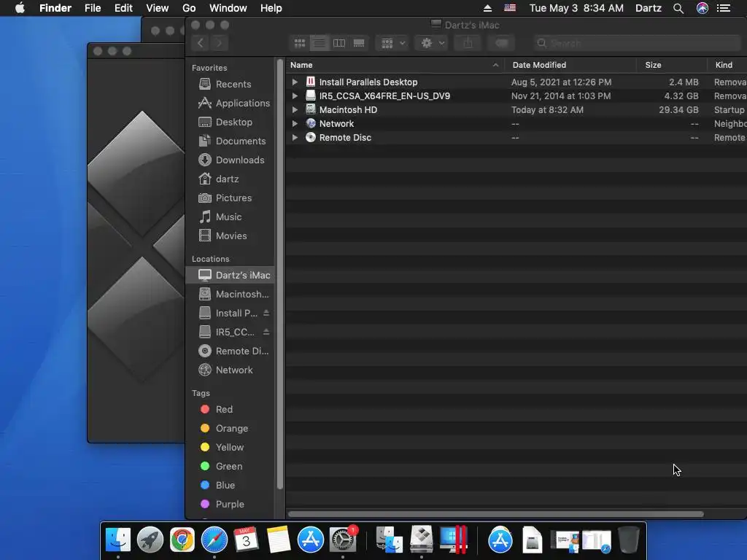
Task: Expand the IR5_CCSA_X64FRE_EN-US_DV9 row
Action: coord(295,96)
